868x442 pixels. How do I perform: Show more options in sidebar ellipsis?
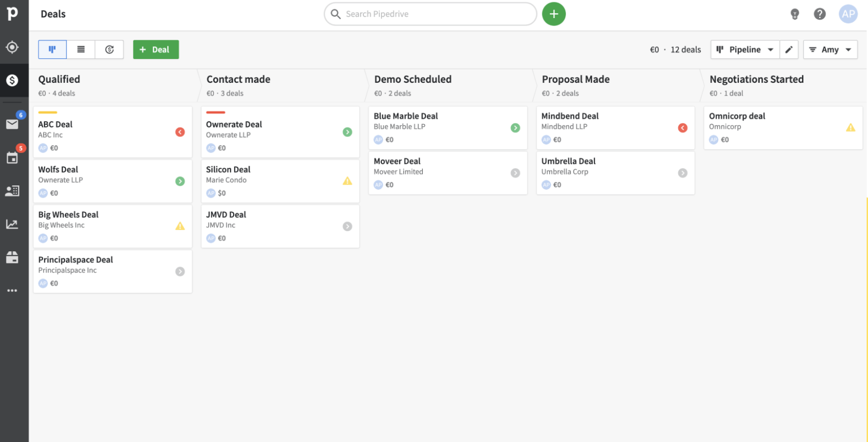tap(12, 291)
